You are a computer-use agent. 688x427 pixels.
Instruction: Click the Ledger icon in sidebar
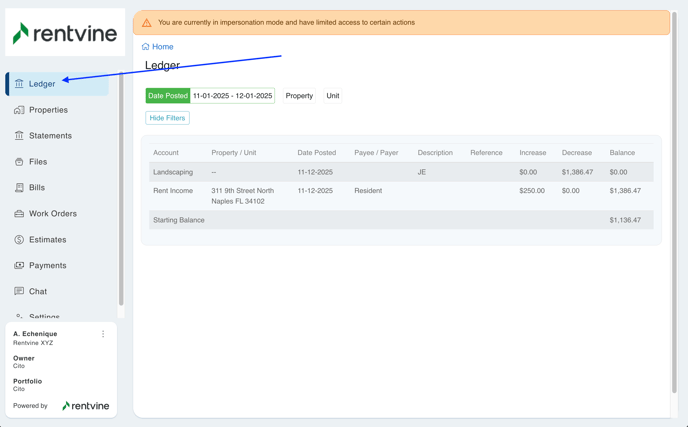[x=19, y=84]
